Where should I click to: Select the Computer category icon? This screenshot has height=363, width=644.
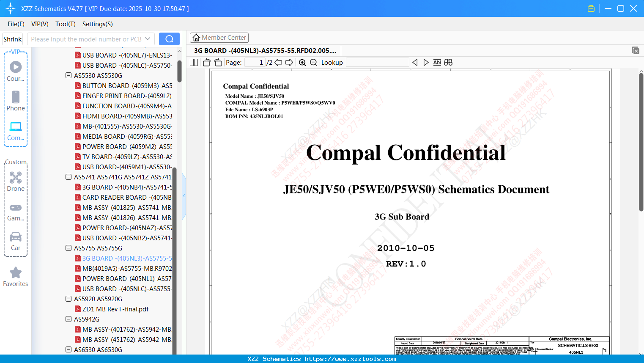pos(16,131)
